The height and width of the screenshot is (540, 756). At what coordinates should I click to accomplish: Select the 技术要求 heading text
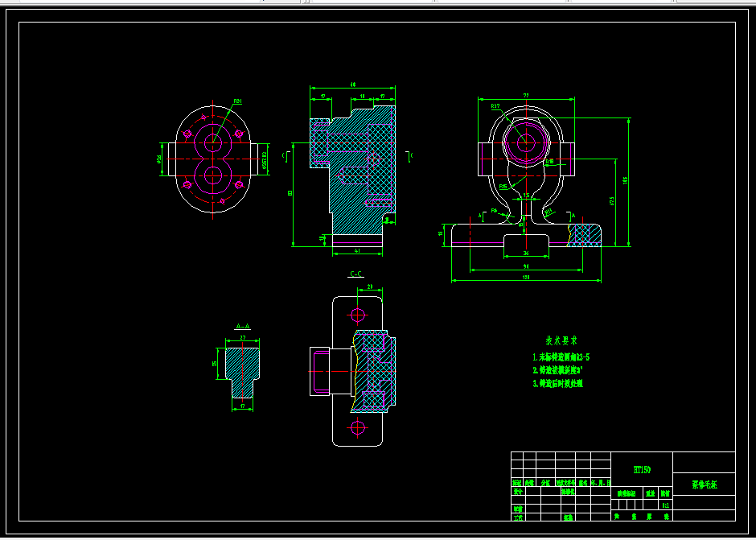561,340
